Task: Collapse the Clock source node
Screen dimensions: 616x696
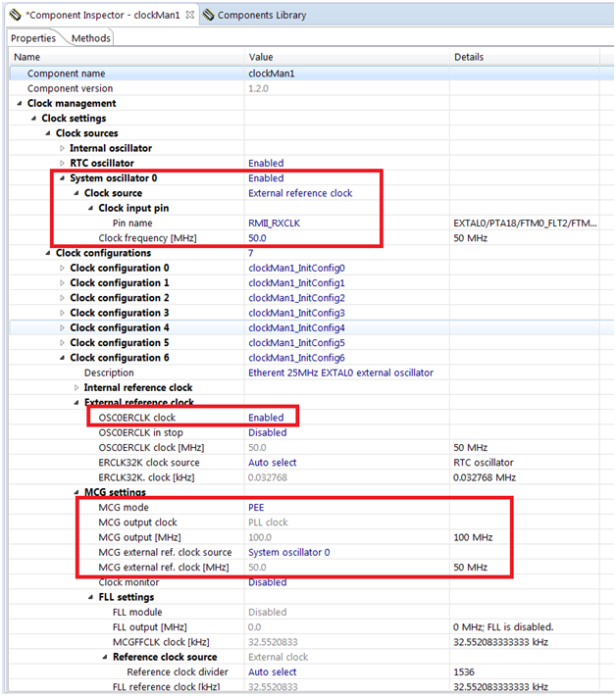Action: pyautogui.click(x=77, y=193)
